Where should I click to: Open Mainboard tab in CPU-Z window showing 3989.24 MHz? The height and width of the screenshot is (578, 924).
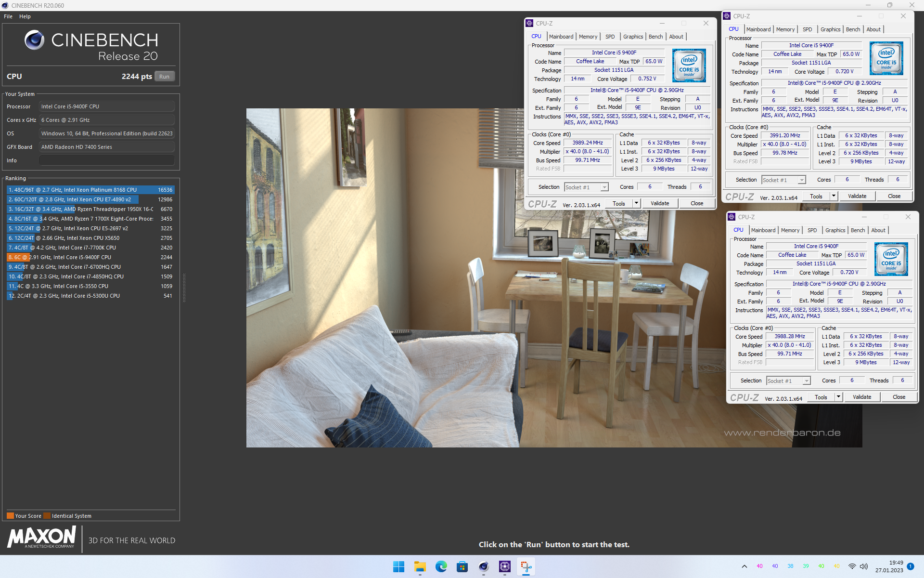click(561, 37)
